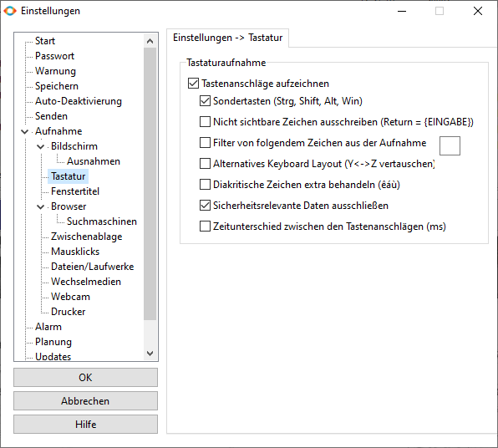498x448 pixels.
Task: Open Speichern settings page
Action: (57, 86)
